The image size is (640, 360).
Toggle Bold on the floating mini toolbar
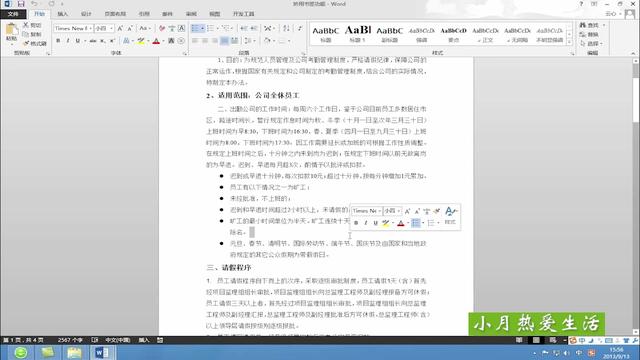tap(356, 223)
